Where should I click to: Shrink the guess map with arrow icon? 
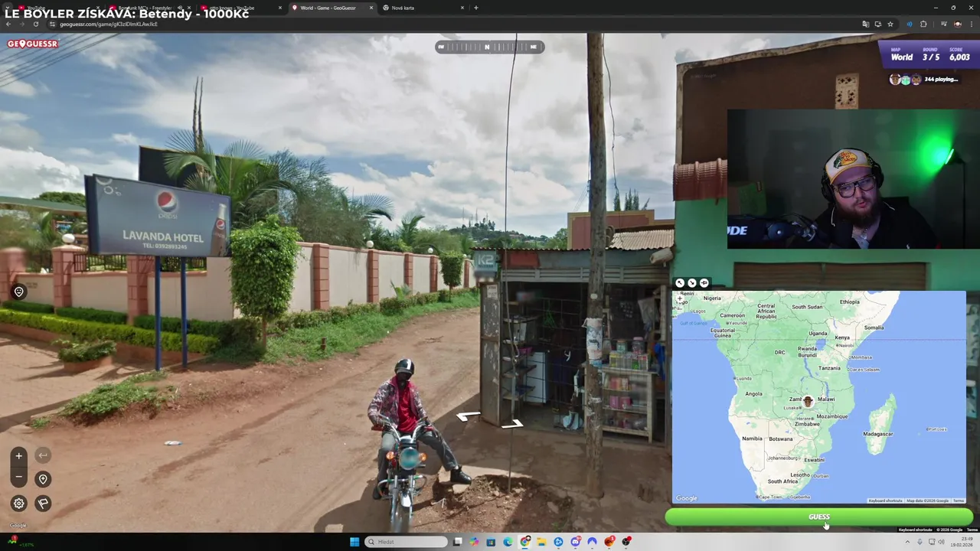coord(691,283)
